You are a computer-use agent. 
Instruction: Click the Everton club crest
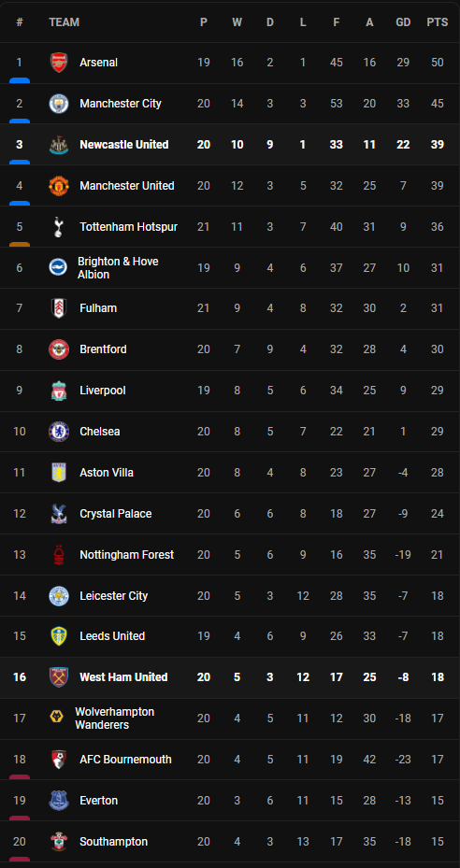tap(58, 801)
